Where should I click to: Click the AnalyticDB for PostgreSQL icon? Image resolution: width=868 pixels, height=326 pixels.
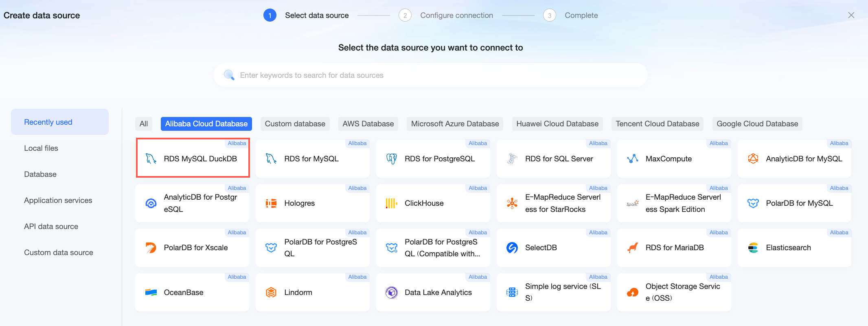point(151,203)
